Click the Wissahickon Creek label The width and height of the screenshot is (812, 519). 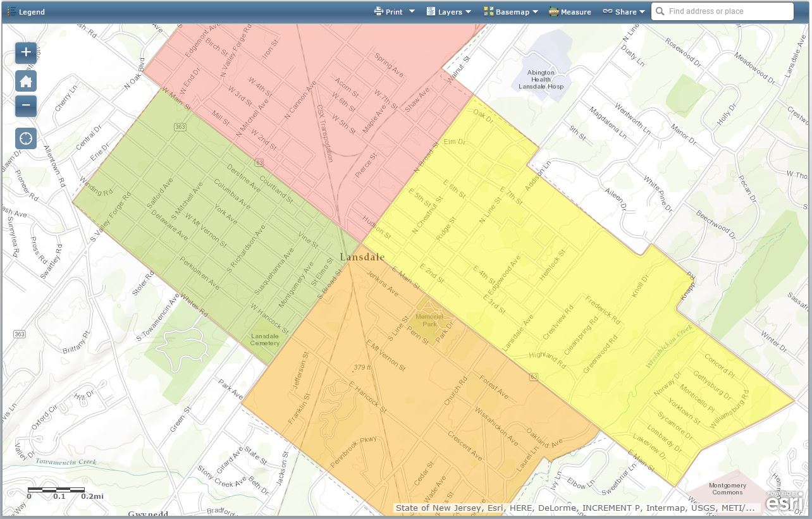[669, 347]
